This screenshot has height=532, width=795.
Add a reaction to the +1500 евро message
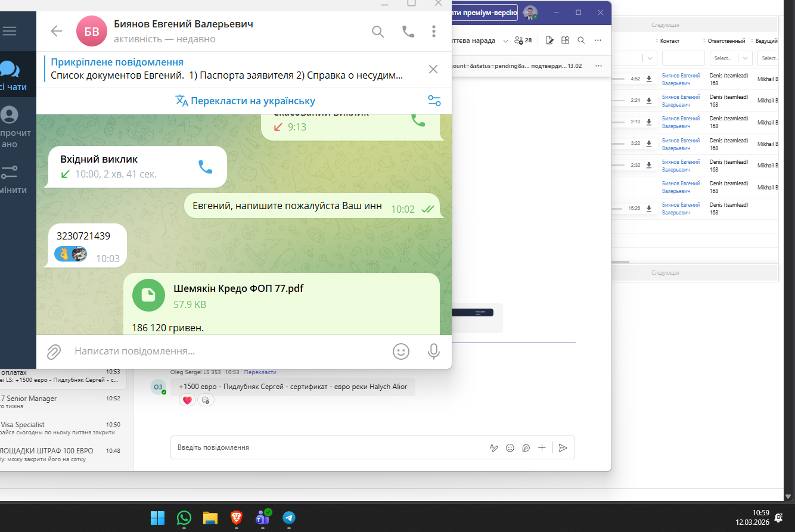click(x=206, y=400)
